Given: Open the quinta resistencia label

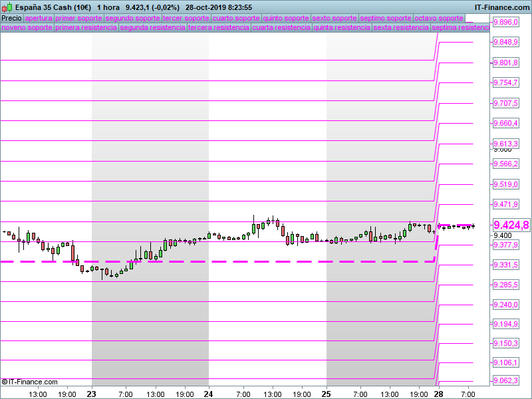Looking at the screenshot, I should [342, 27].
